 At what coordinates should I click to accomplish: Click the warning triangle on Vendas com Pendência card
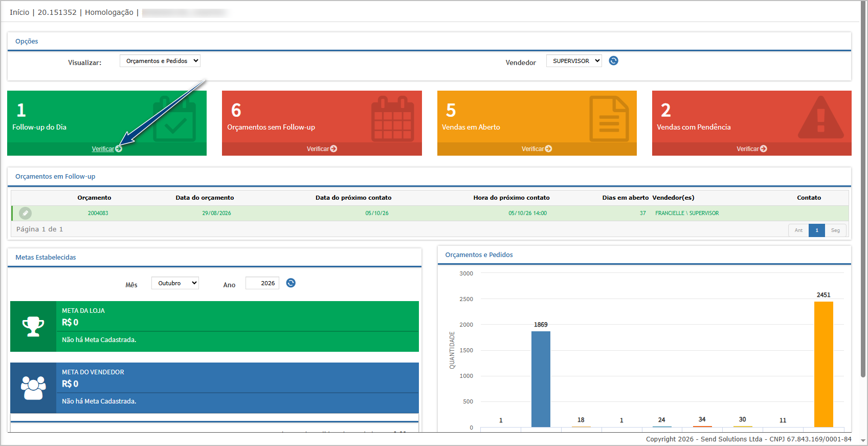click(821, 118)
